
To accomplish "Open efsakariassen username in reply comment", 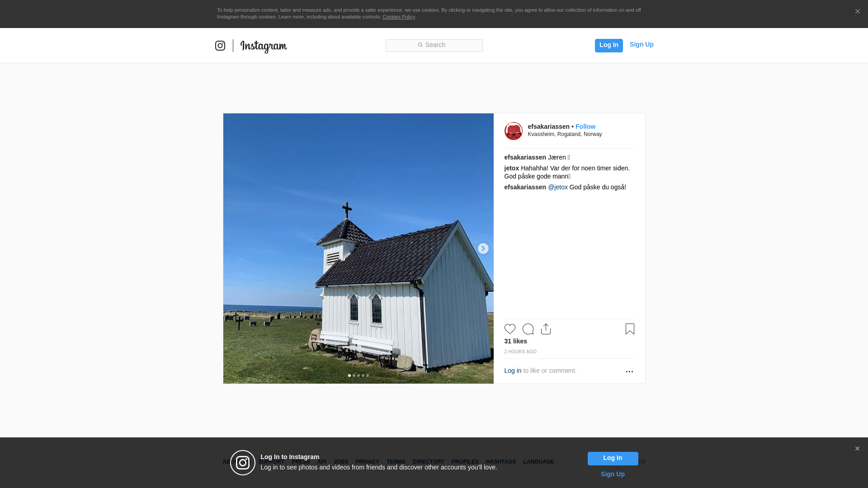I will tap(525, 187).
